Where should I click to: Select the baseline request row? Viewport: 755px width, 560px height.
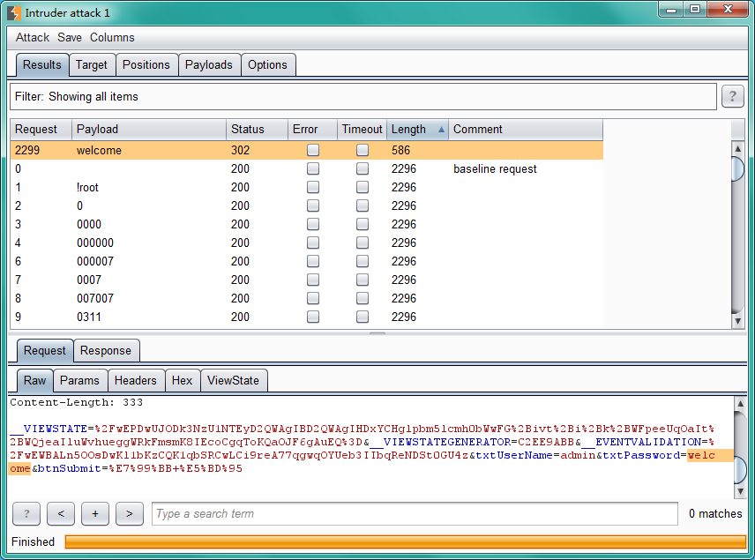click(x=306, y=168)
